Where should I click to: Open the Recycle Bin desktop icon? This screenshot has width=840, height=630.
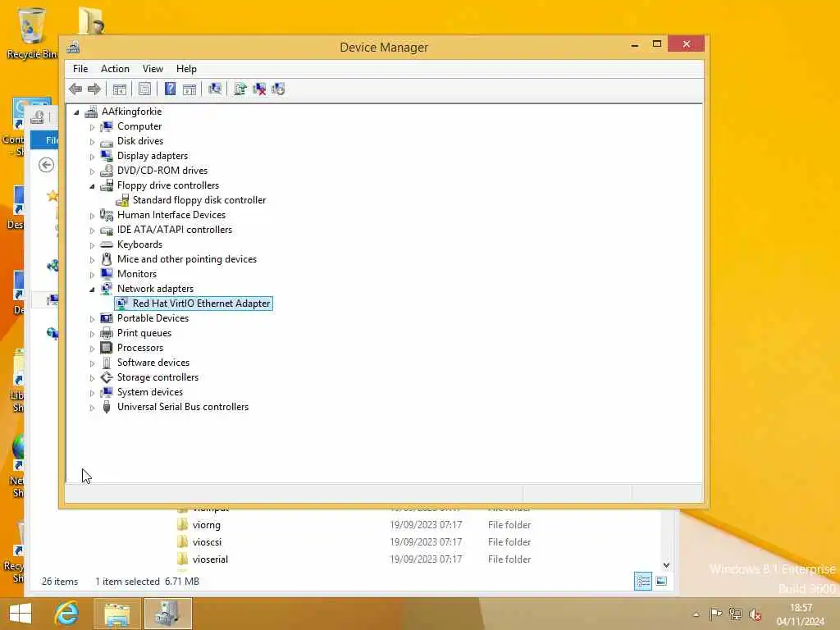click(x=32, y=33)
